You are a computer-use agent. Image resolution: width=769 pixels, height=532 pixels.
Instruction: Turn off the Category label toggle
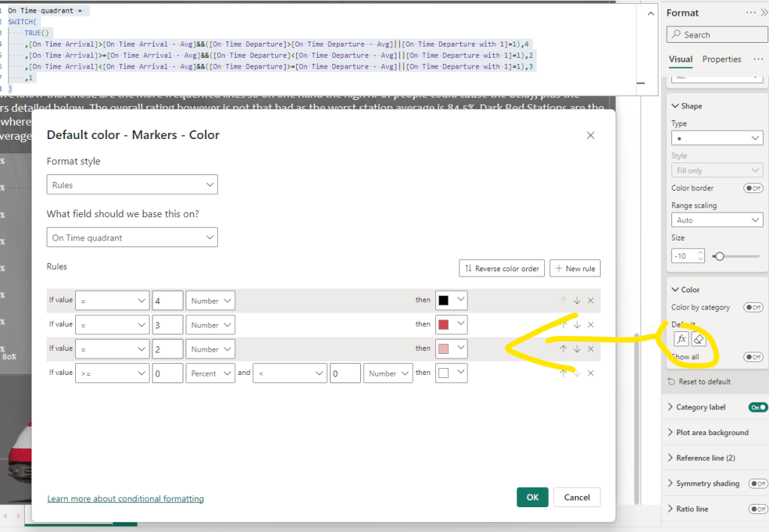(x=758, y=407)
